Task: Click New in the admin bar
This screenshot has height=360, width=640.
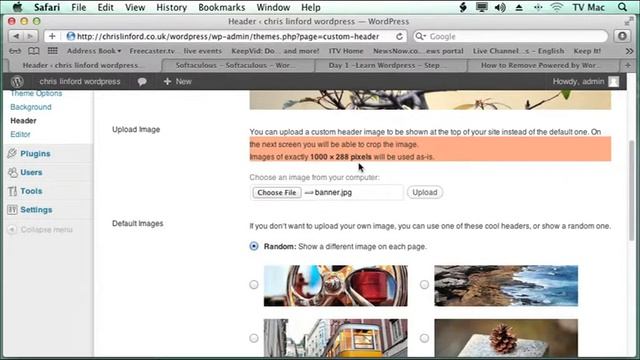Action: tap(178, 82)
